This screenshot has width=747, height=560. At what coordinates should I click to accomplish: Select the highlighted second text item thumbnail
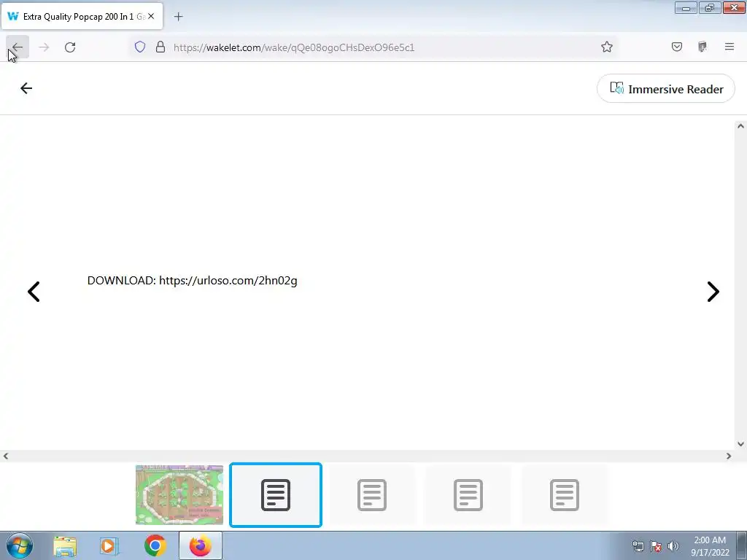click(x=275, y=495)
